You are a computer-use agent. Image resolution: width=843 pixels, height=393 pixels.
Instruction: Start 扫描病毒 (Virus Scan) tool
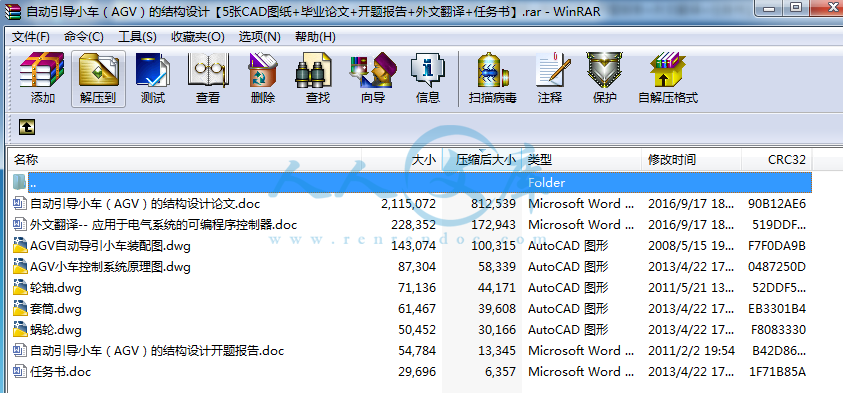coord(492,78)
